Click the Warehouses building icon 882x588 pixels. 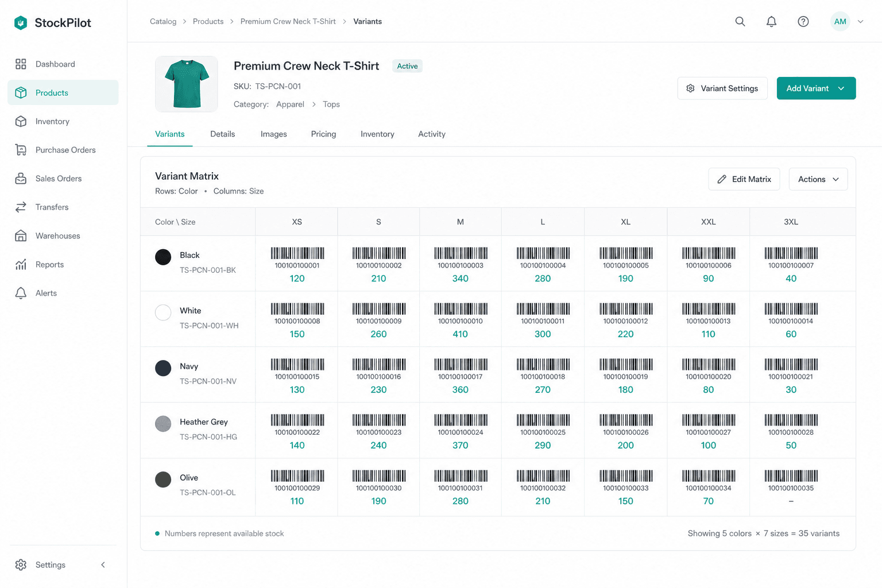(21, 236)
